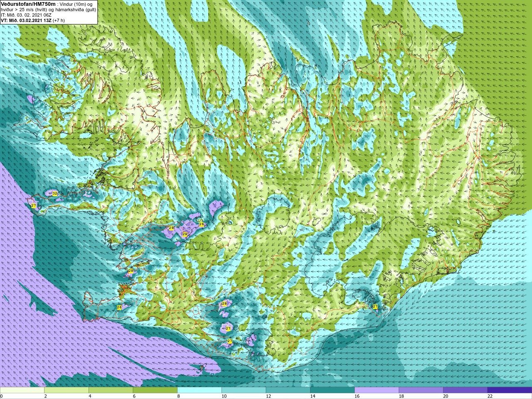
Task: Click the legend tick label '4'
Action: tap(90, 397)
